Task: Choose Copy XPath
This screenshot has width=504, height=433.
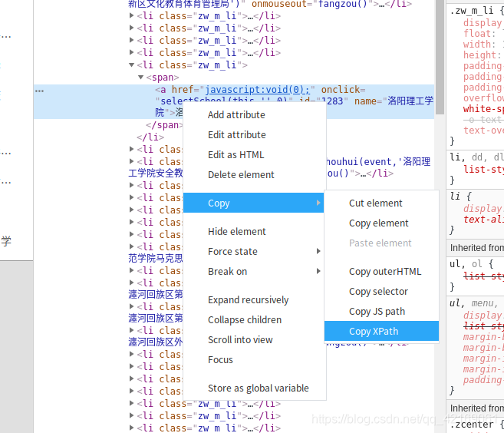Action: coord(381,331)
